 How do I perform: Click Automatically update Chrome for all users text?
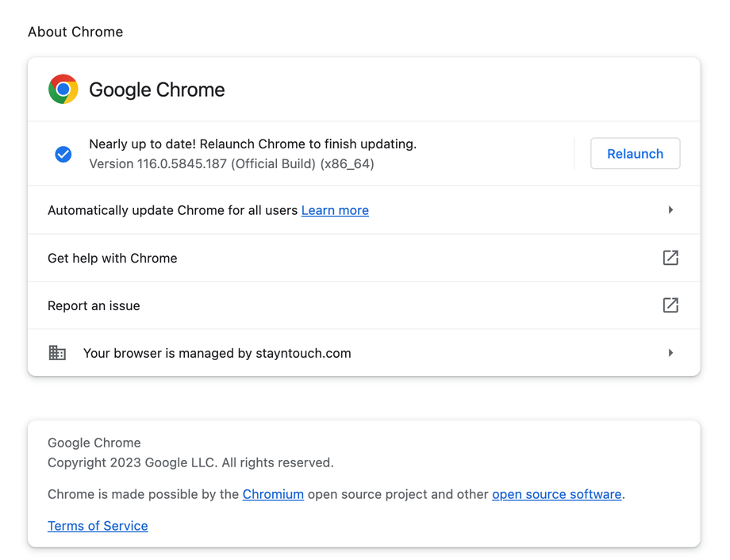click(173, 210)
